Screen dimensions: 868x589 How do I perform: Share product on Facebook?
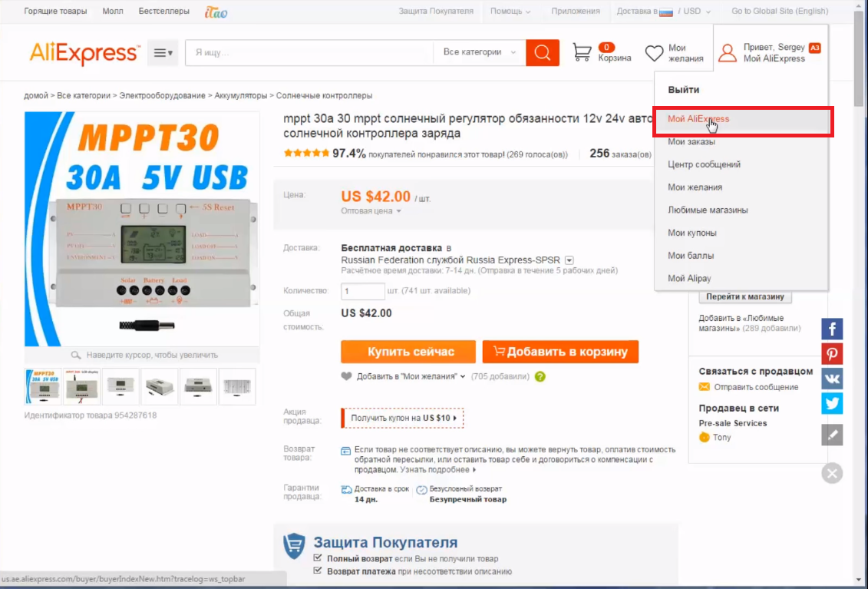832,329
